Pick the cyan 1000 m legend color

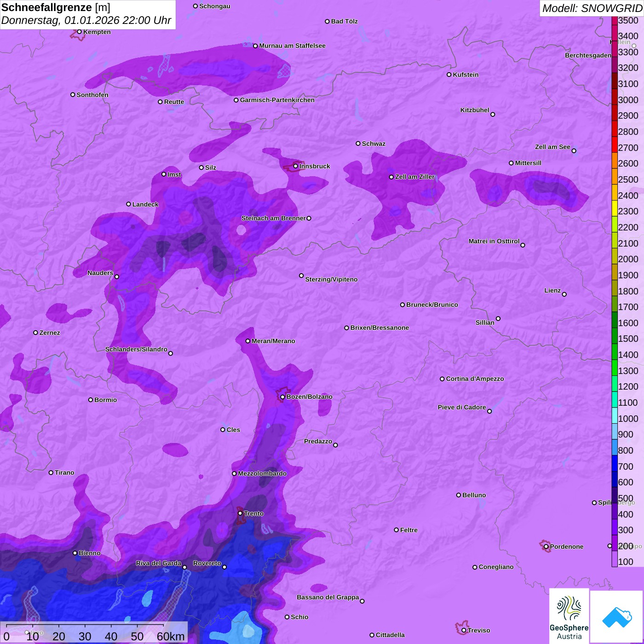[x=615, y=415]
